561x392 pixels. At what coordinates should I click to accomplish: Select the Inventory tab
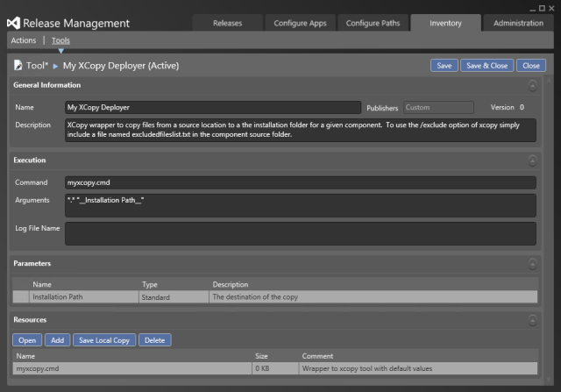(446, 23)
